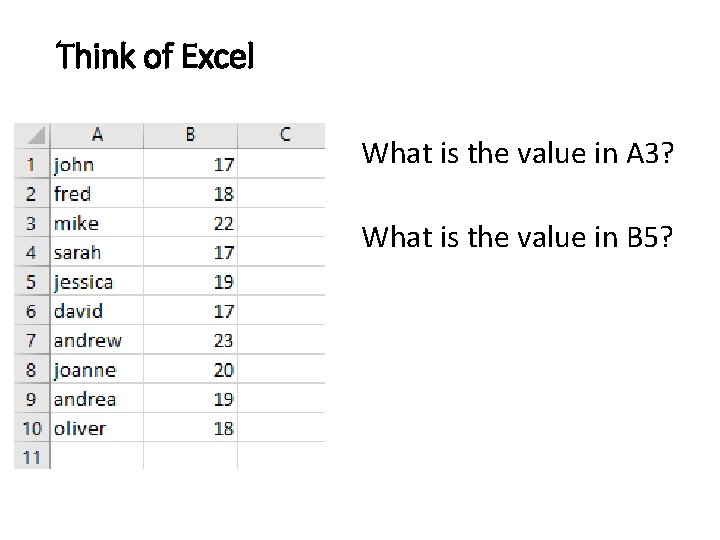Viewport: 720px width, 540px height.
Task: Select column B header
Action: click(x=190, y=135)
